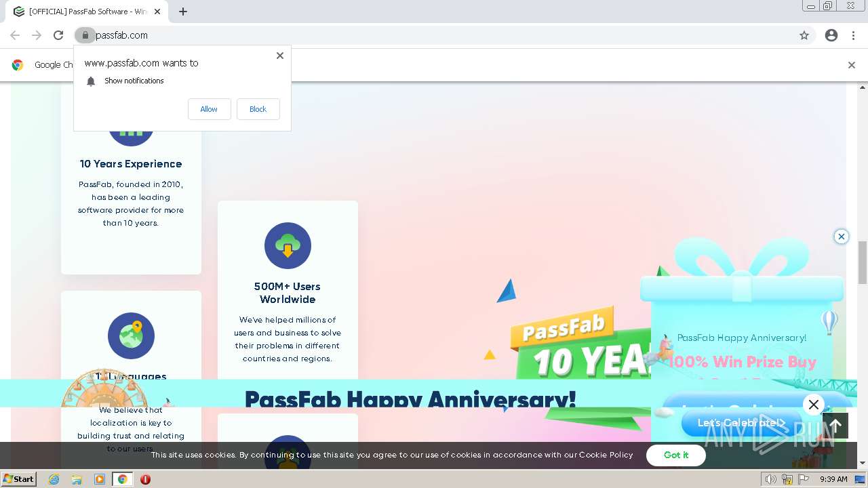
Task: Click the 500M+ Users Worldwide heading
Action: [x=288, y=293]
